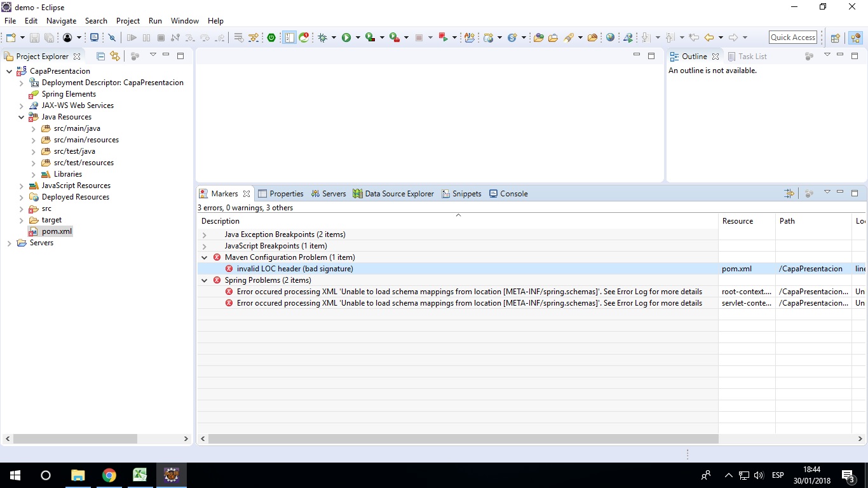Select pom.xml in Project Explorer
This screenshot has width=868, height=488.
(x=57, y=231)
